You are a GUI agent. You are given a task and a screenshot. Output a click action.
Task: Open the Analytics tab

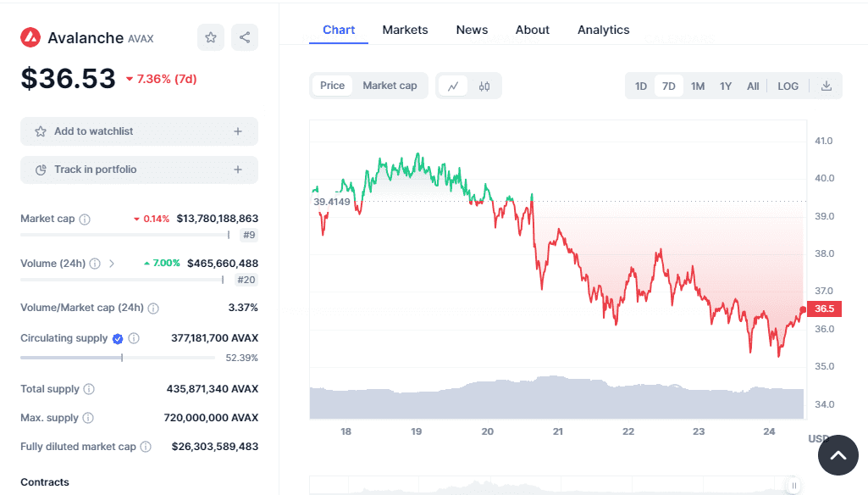point(604,30)
